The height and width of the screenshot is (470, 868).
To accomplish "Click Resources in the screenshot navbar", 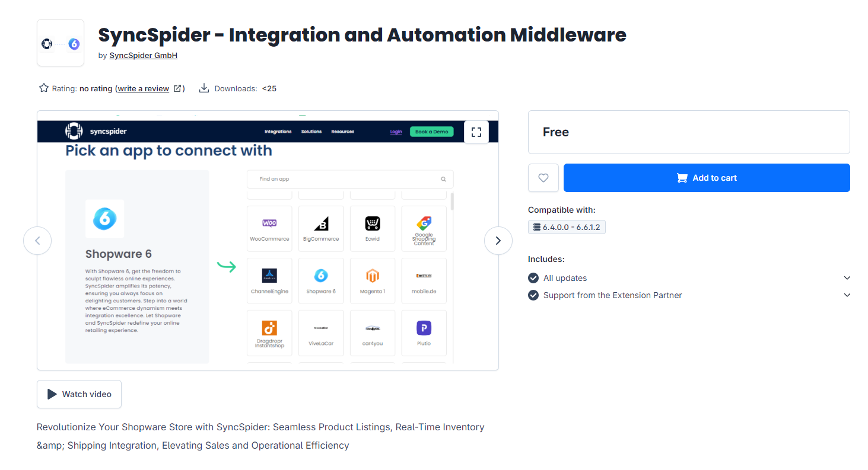I will (x=343, y=132).
